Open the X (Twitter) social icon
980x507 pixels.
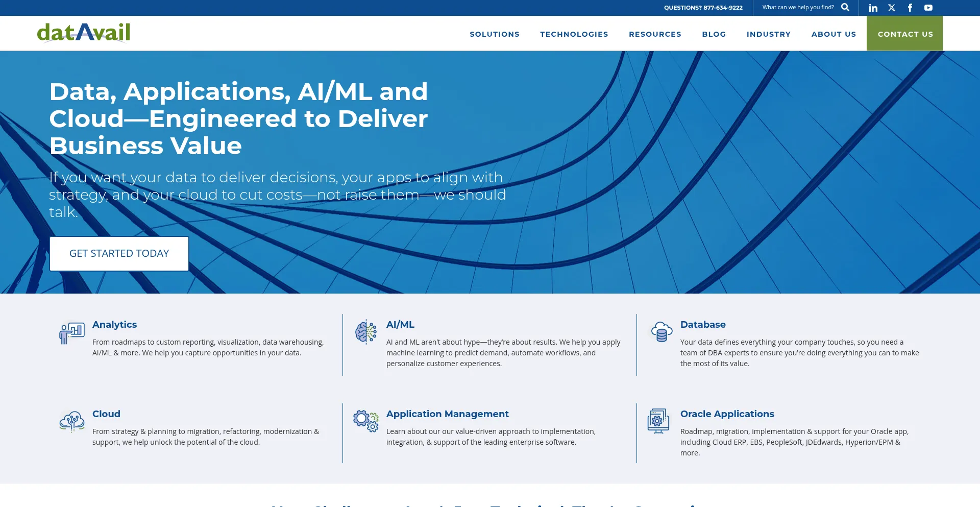point(892,8)
